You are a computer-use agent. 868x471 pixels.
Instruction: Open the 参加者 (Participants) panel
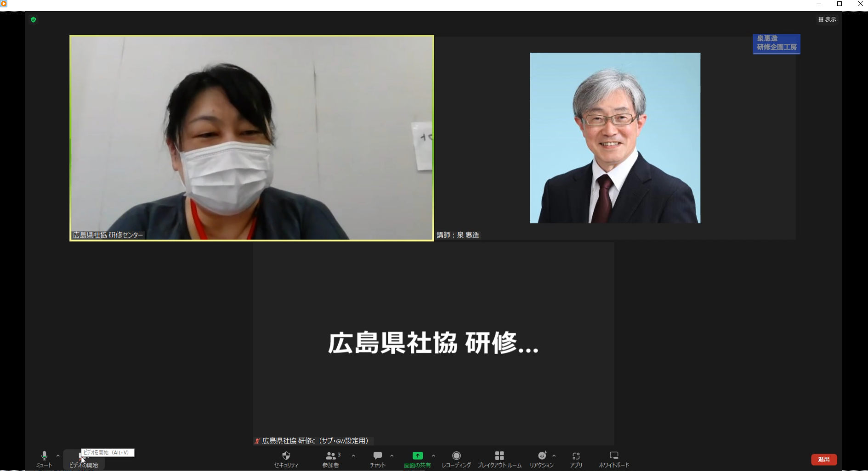pyautogui.click(x=331, y=459)
